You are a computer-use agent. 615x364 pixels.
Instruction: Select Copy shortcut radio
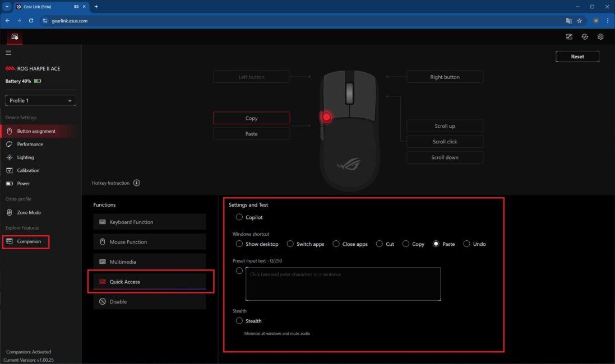coord(406,244)
